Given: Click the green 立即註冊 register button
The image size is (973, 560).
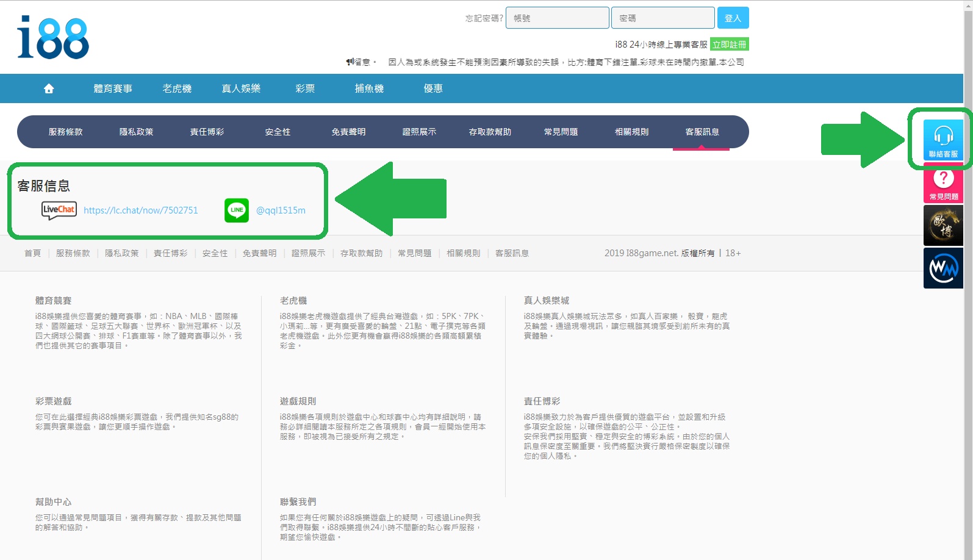Looking at the screenshot, I should pos(729,45).
